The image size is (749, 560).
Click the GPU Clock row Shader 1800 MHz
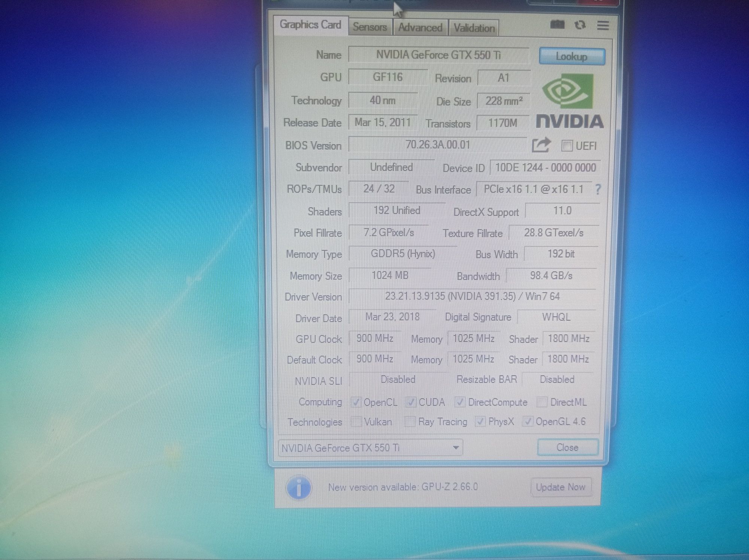[x=568, y=339]
